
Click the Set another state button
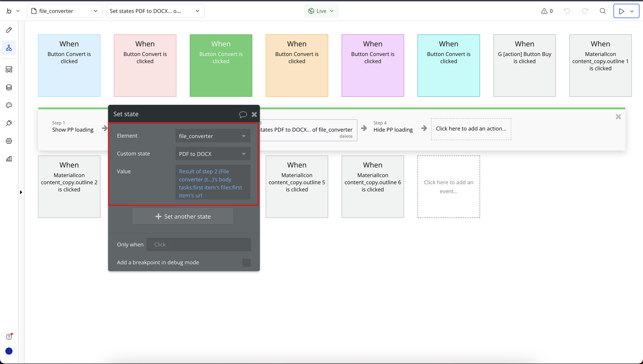(x=183, y=216)
